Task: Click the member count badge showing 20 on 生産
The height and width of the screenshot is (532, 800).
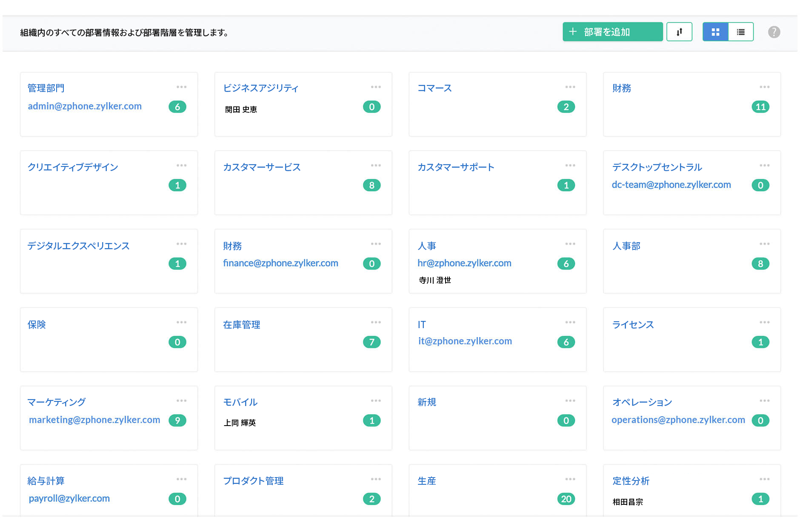Action: (566, 499)
